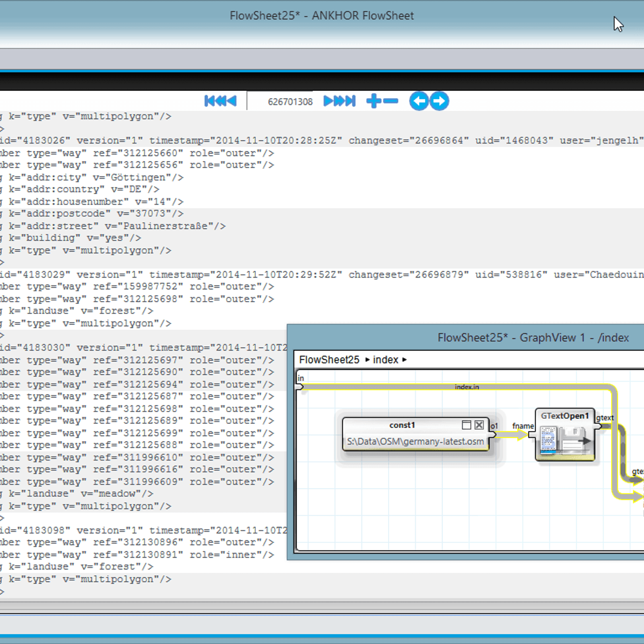Select the index.in connection label
Viewport: 644px width, 644px height.
[467, 387]
